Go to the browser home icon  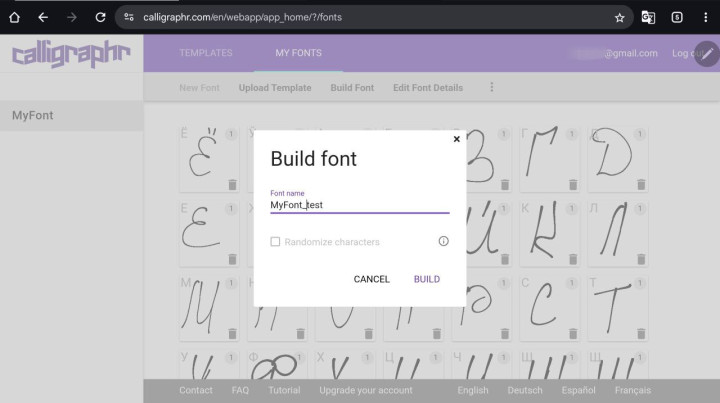14,17
